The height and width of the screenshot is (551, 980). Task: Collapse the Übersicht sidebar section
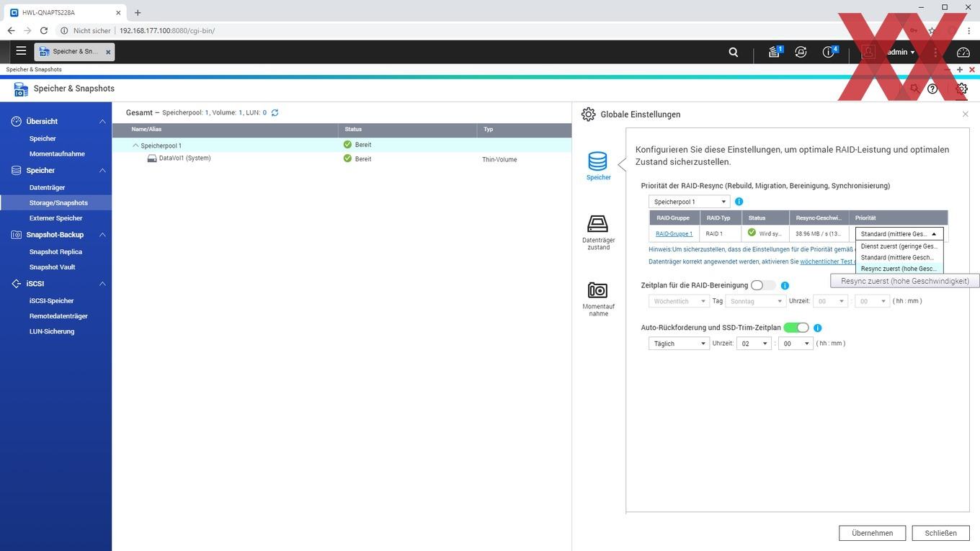click(x=102, y=122)
